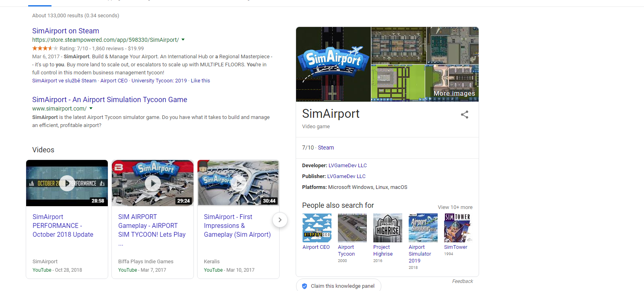644x291 pixels.
Task: Open 'SimAirport - First Impressions & Gameplay' title link
Action: coord(237,226)
